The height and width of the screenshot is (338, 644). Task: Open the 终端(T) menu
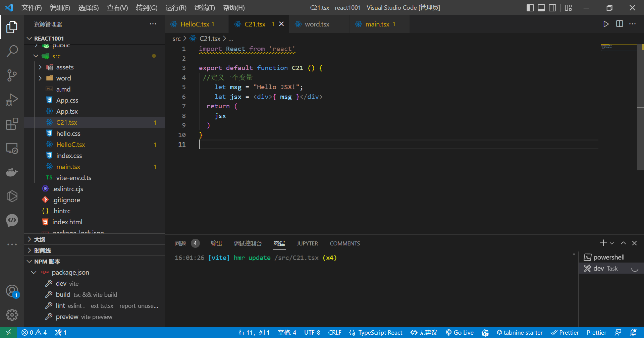(204, 8)
